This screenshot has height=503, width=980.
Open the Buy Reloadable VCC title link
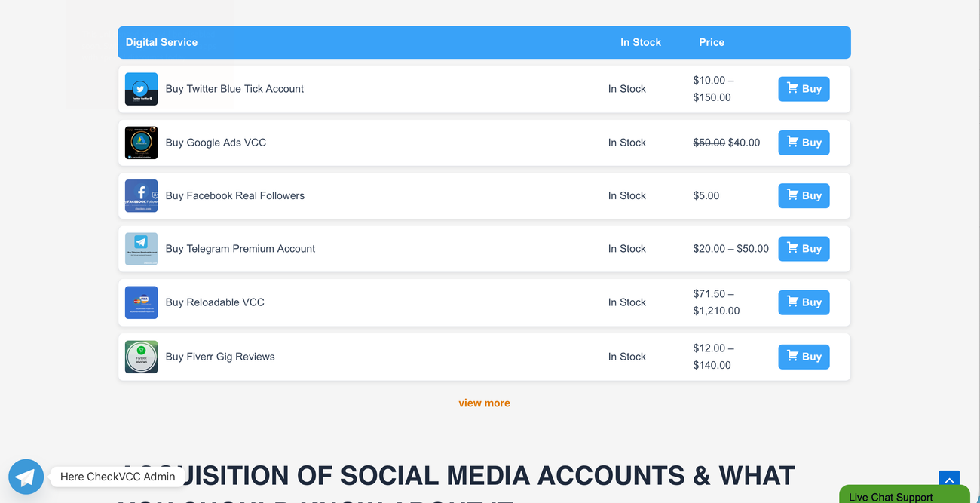(x=215, y=302)
